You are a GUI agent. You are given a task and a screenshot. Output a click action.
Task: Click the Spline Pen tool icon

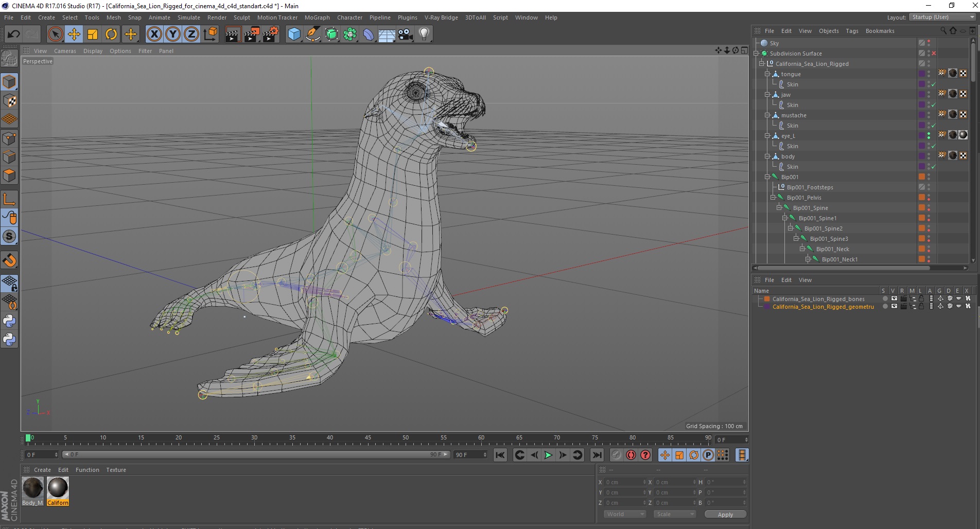312,34
